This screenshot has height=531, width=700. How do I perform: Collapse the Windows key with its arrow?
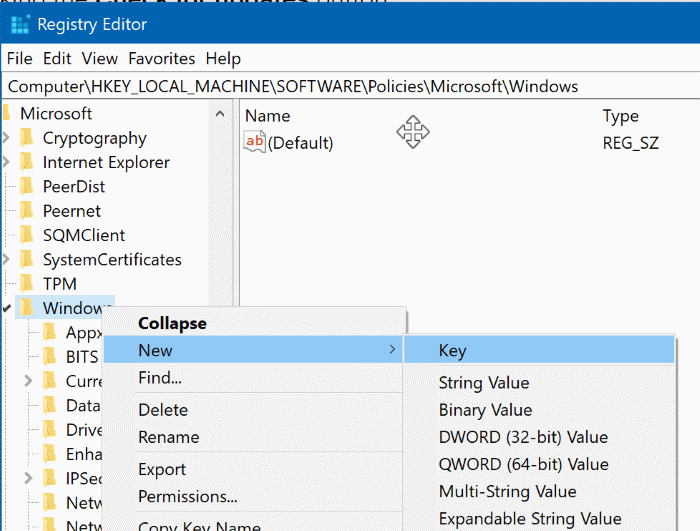tap(7, 308)
